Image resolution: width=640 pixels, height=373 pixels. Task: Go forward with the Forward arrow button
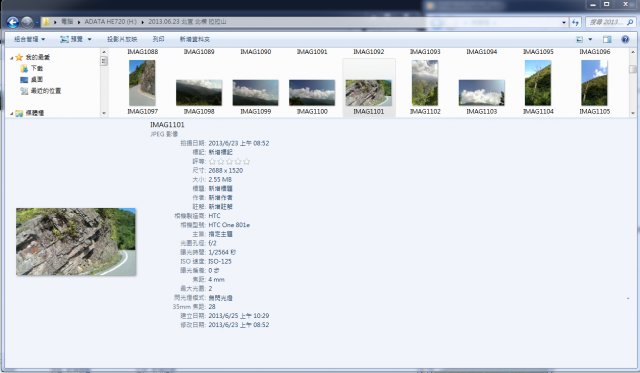pyautogui.click(x=27, y=22)
